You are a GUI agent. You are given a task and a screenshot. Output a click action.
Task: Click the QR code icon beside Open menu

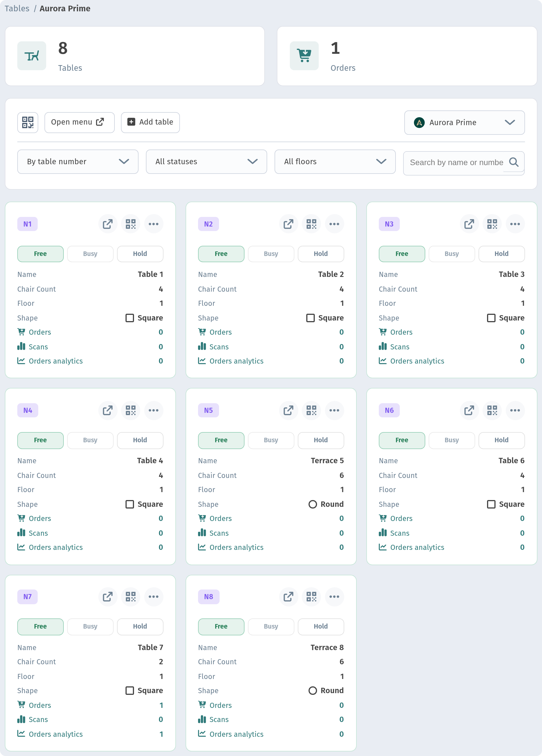pos(28,122)
